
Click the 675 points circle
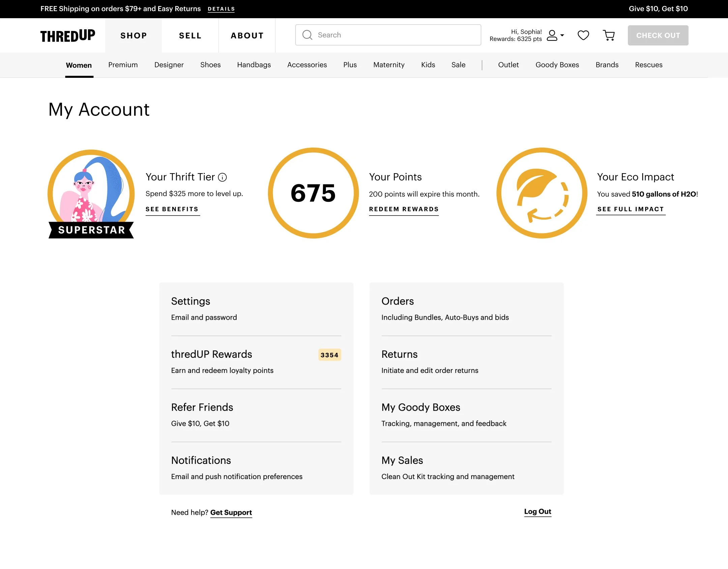(x=313, y=193)
